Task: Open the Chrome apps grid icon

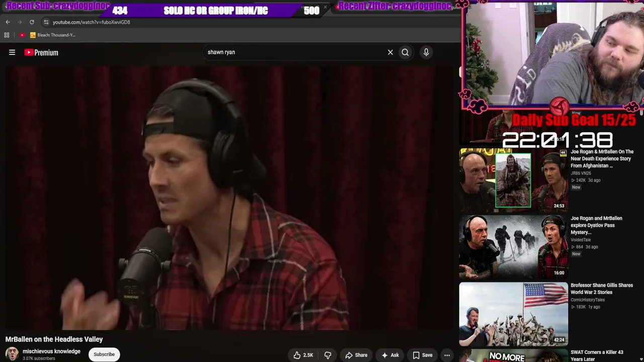Action: pyautogui.click(x=7, y=35)
